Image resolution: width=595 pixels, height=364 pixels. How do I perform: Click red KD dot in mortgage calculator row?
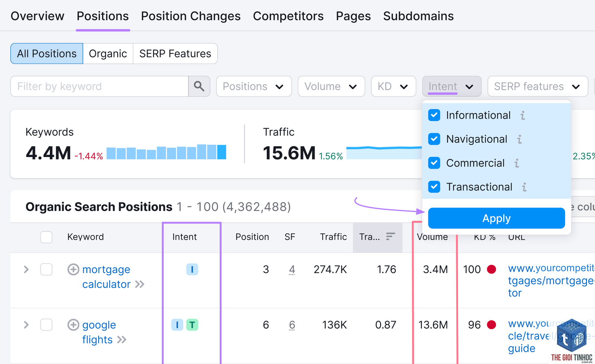(x=491, y=269)
